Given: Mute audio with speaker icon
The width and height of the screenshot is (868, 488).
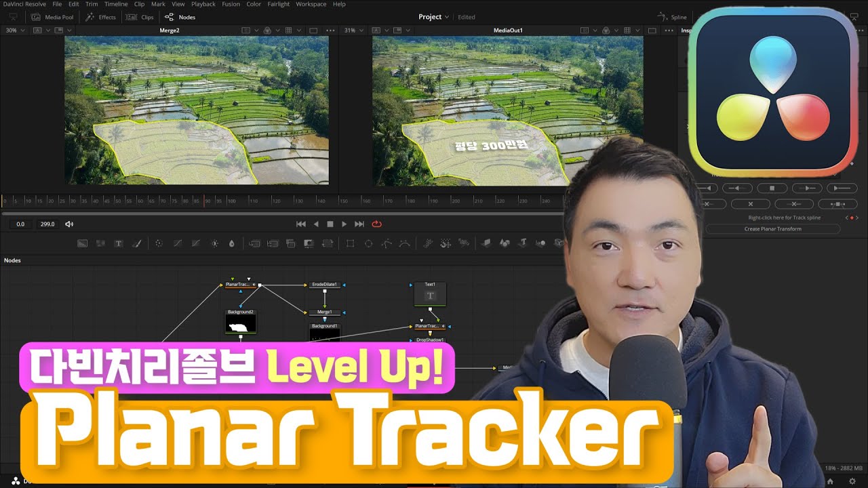Looking at the screenshot, I should point(69,224).
